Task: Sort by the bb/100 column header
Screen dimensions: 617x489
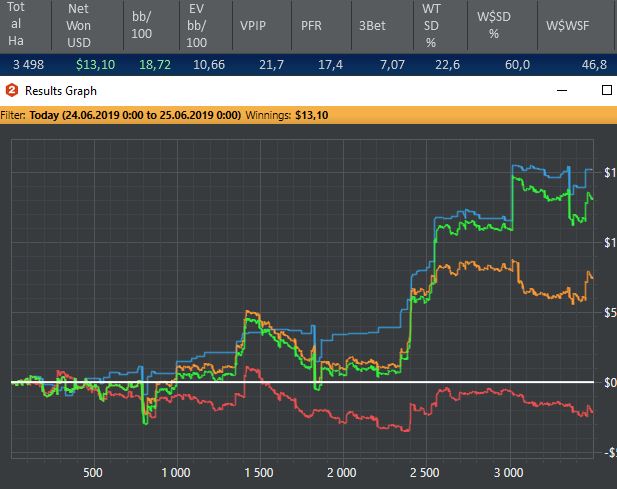Action: pyautogui.click(x=151, y=25)
